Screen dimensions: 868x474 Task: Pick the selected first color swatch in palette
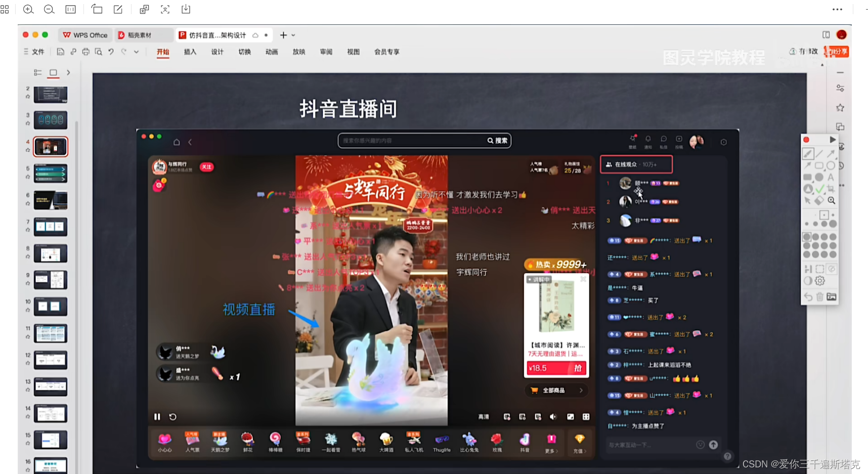point(807,237)
